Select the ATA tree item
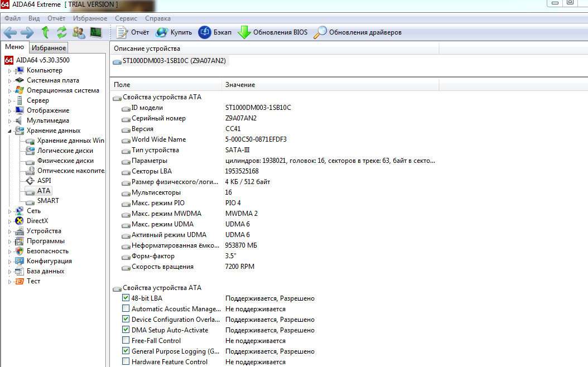 click(x=38, y=191)
